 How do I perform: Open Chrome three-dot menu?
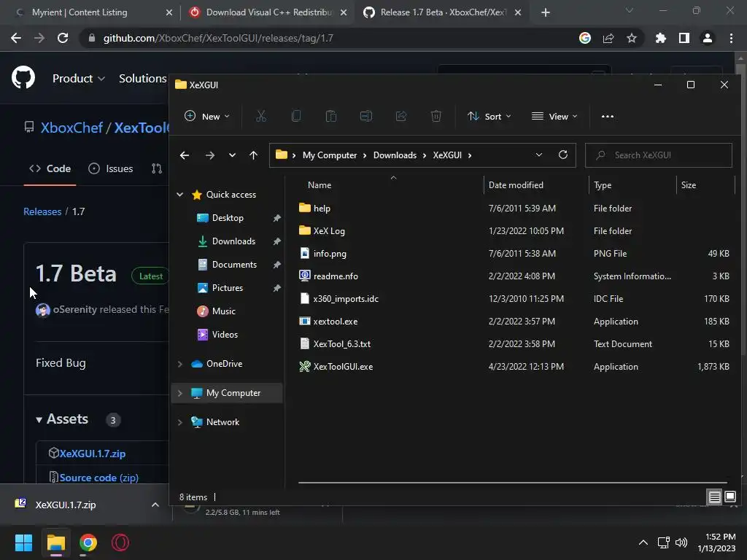tap(731, 38)
